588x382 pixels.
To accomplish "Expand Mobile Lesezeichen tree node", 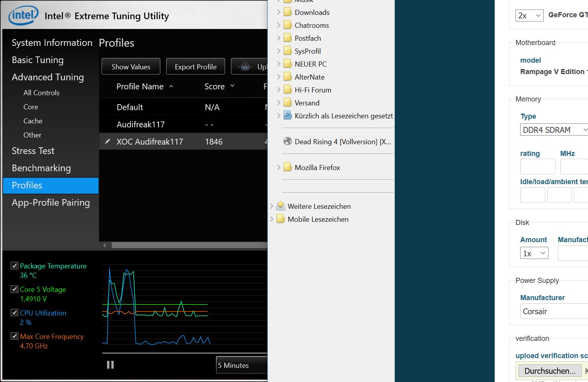I will point(272,219).
